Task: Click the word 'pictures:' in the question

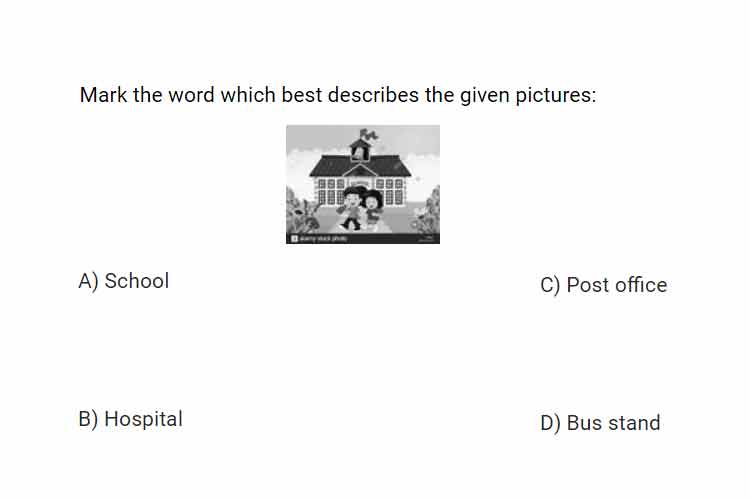Action: pos(556,96)
